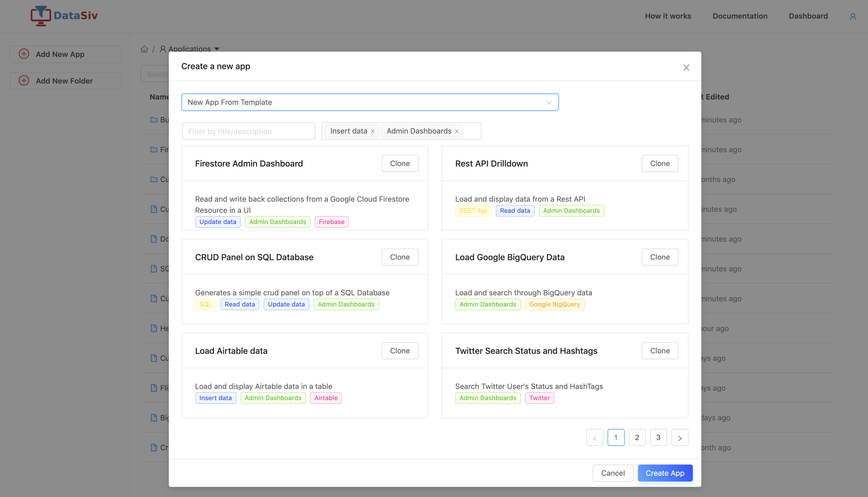Screen dimensions: 868x497
Task: Focus the Filter by title/description field
Action: coord(248,131)
